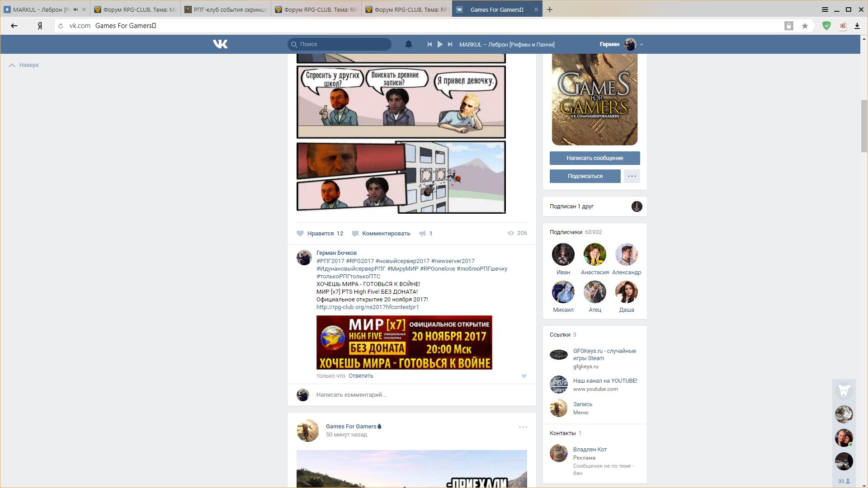Expand the Герман profile dropdown arrow

642,44
